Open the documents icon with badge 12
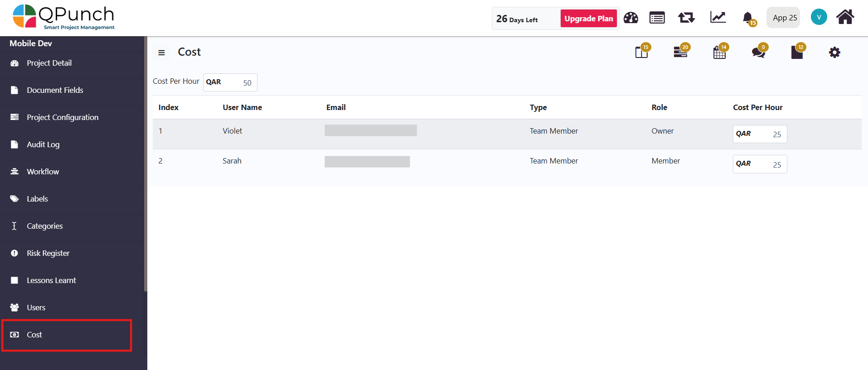The width and height of the screenshot is (868, 370). tap(797, 52)
